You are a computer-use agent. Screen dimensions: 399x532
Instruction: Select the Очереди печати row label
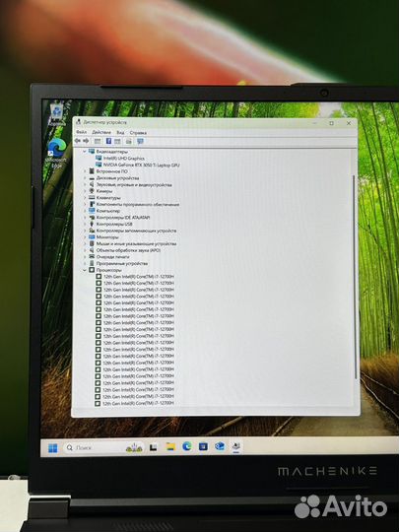(x=112, y=257)
